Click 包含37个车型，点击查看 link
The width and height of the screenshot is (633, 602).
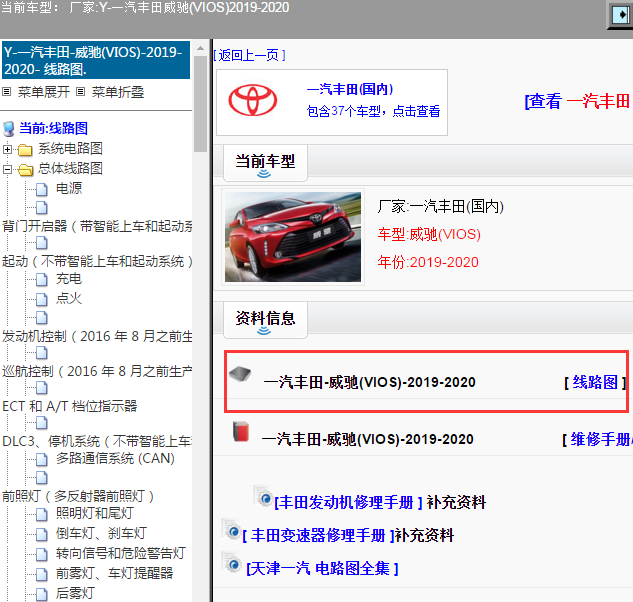point(373,111)
